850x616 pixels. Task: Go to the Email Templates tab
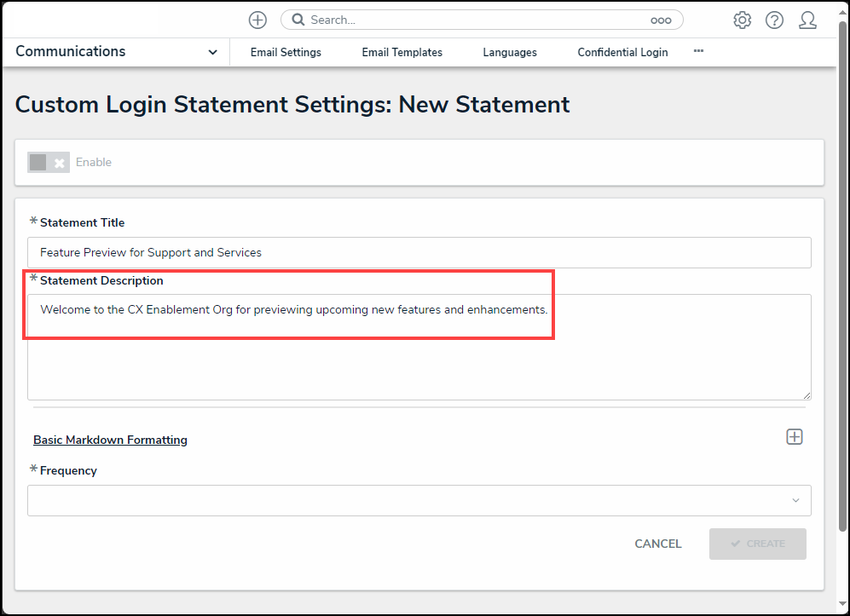tap(402, 53)
